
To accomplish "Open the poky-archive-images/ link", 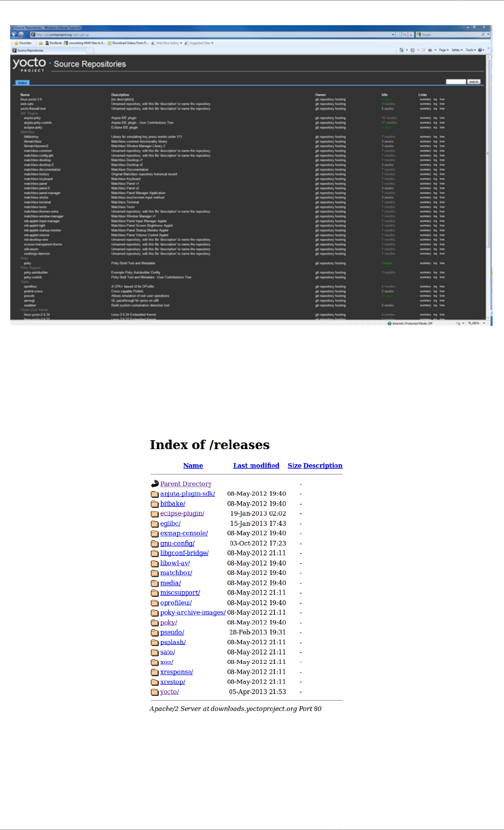I will (x=193, y=612).
